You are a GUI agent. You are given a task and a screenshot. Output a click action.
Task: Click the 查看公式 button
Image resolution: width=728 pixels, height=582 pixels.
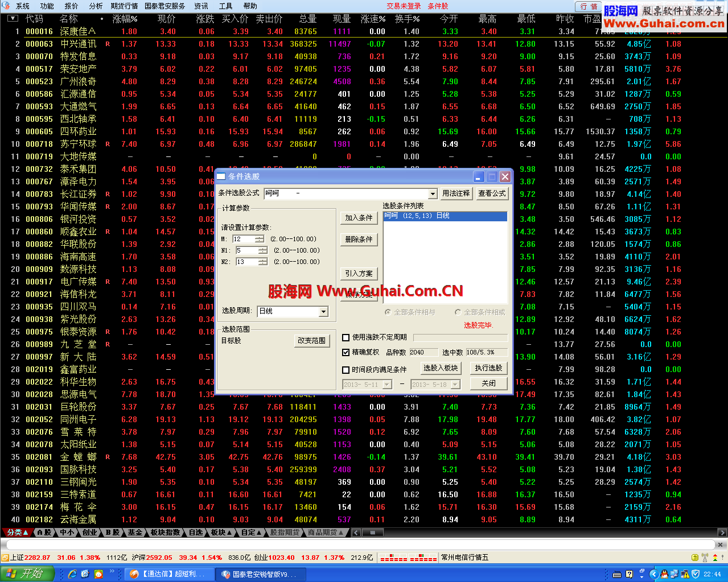pyautogui.click(x=492, y=193)
